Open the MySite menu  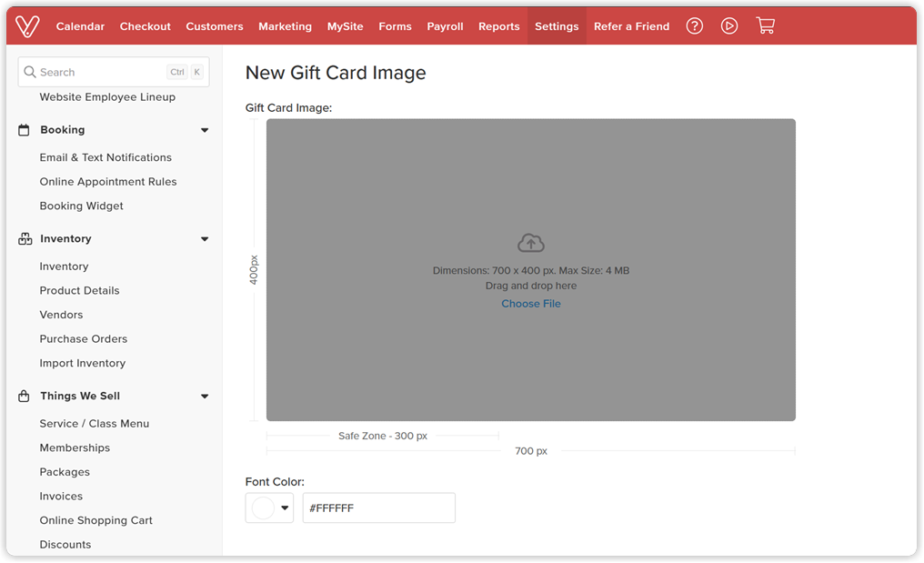[346, 26]
